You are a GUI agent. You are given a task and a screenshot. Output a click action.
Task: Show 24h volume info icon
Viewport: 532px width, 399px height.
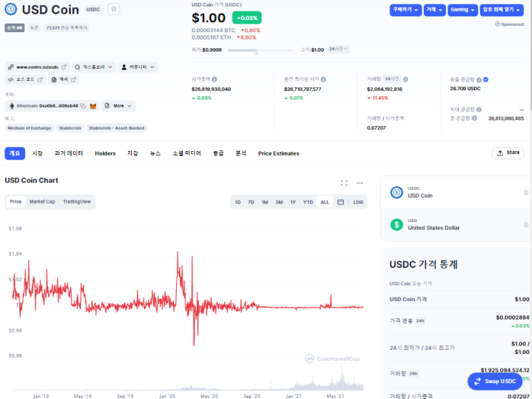[405, 79]
